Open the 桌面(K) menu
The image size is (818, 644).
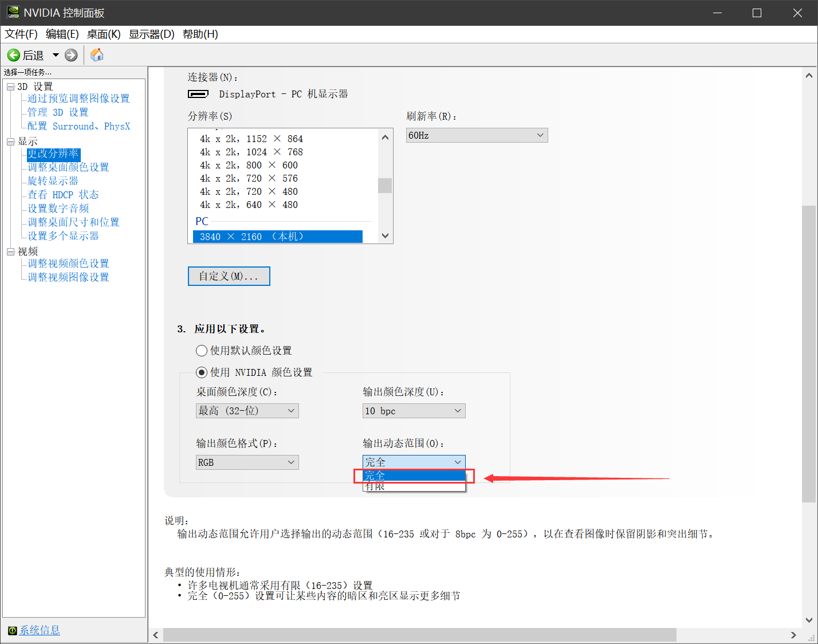(104, 34)
